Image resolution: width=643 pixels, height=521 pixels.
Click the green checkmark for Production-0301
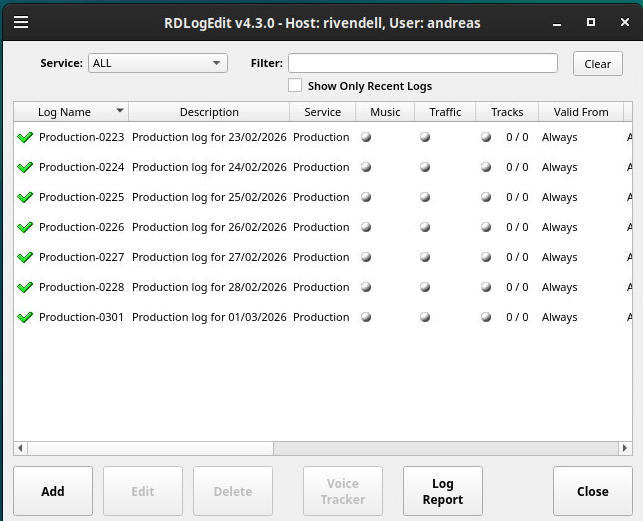(25, 317)
